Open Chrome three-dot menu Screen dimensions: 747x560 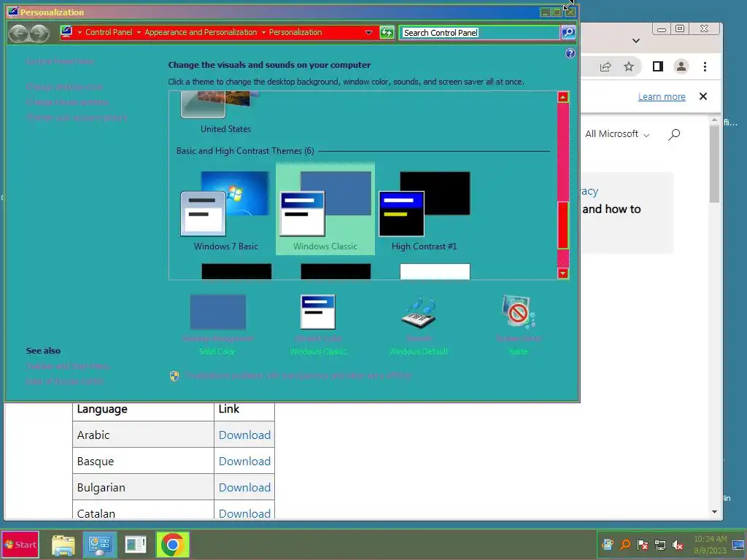(705, 66)
